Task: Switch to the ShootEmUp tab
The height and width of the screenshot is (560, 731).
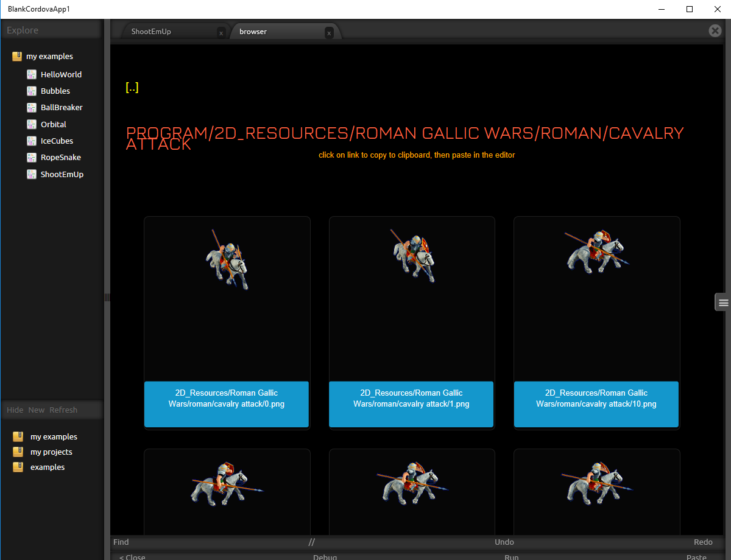Action: [151, 32]
